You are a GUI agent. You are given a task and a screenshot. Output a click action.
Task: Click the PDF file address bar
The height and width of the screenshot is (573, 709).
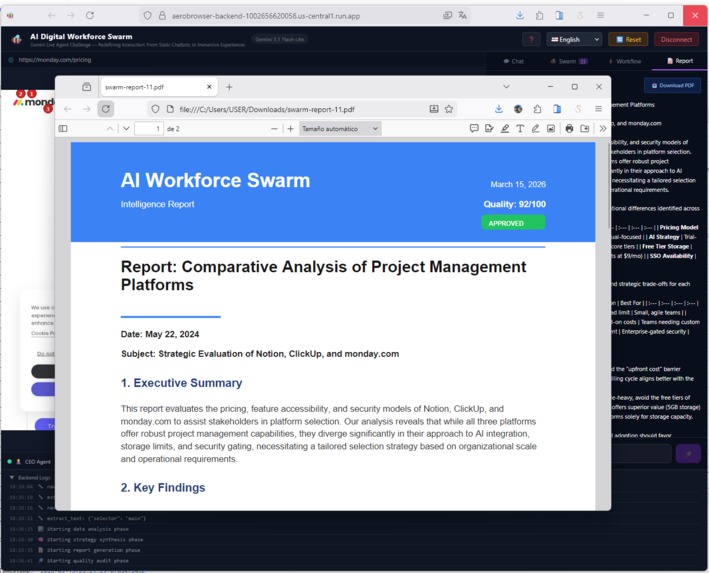[x=301, y=109]
